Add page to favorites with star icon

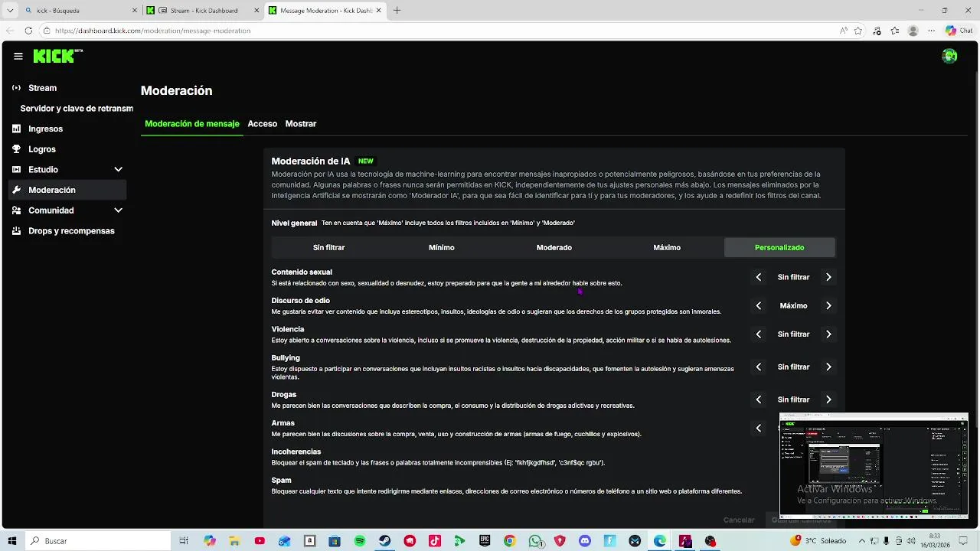(x=858, y=31)
